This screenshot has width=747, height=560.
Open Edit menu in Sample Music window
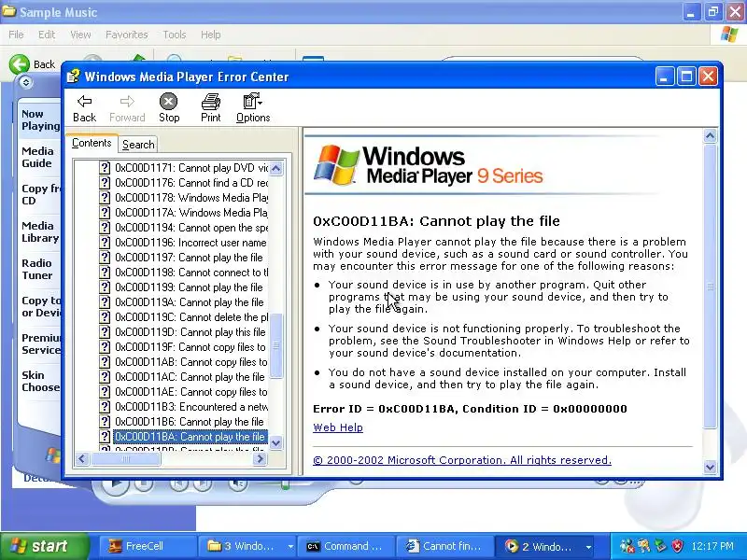pyautogui.click(x=47, y=35)
